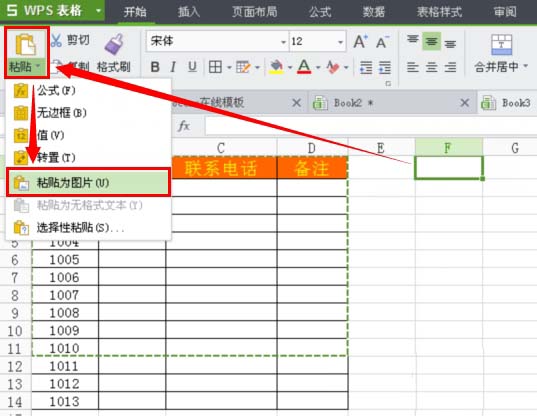537x416 pixels.
Task: Click the fill color bucket swatch
Action: tap(276, 67)
